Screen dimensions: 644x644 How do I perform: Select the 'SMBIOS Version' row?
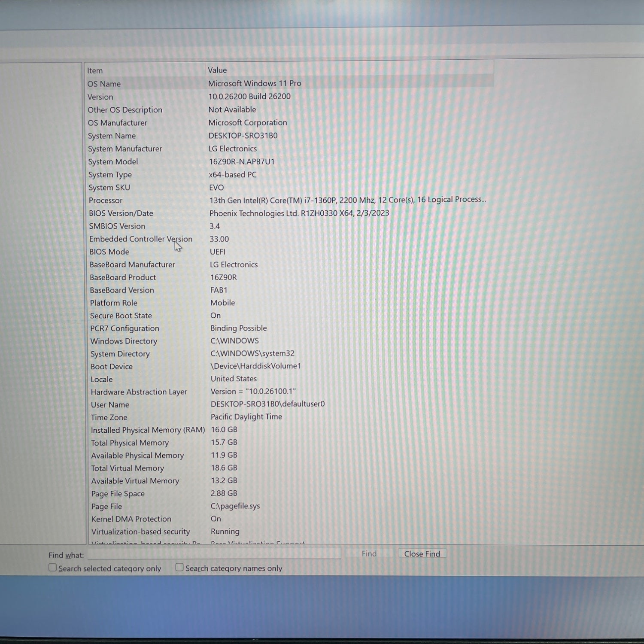pos(289,226)
